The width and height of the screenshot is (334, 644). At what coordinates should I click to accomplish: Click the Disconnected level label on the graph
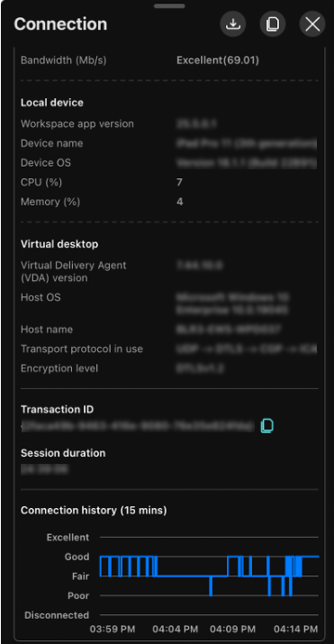(x=57, y=615)
